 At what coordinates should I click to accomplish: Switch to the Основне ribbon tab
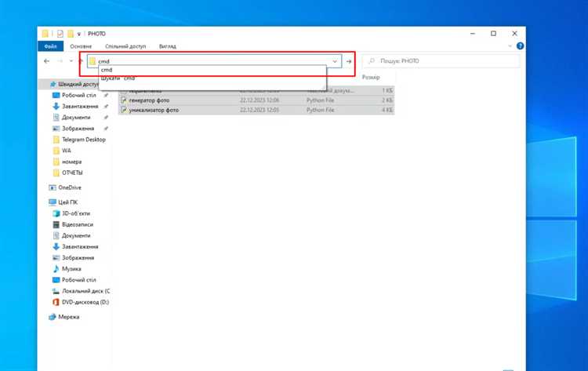click(81, 46)
